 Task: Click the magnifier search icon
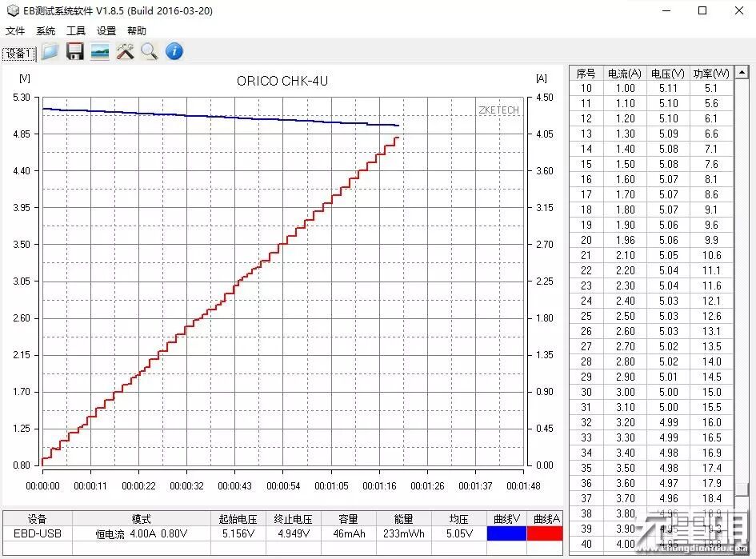(150, 51)
